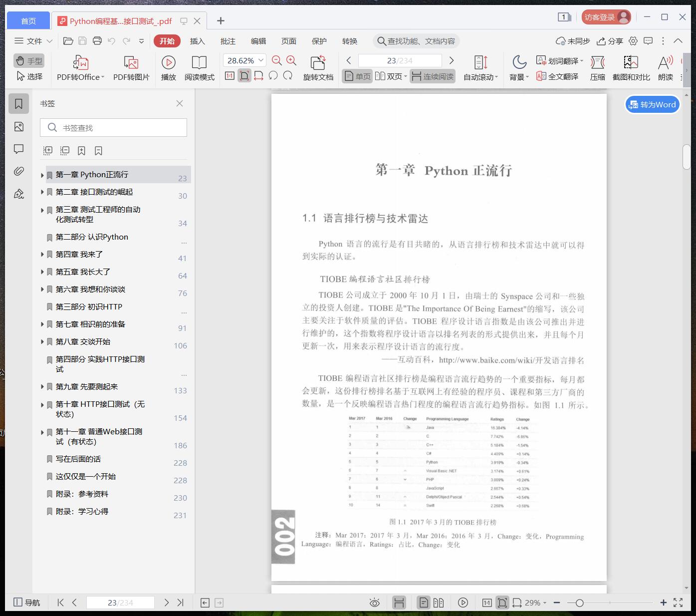Switch to the 首页 home tab
The image size is (696, 616).
point(28,21)
